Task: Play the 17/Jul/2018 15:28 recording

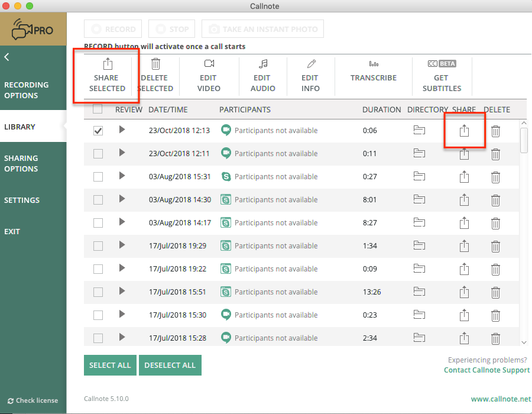Action: (x=122, y=337)
